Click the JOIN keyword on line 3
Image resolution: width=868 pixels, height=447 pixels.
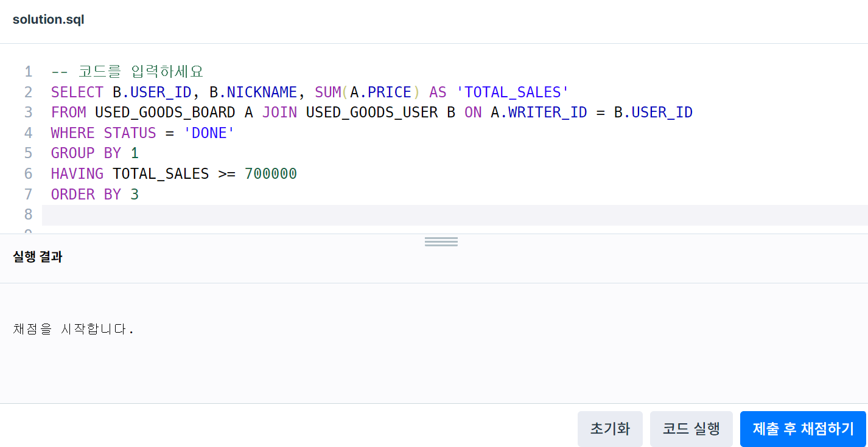[x=279, y=113]
